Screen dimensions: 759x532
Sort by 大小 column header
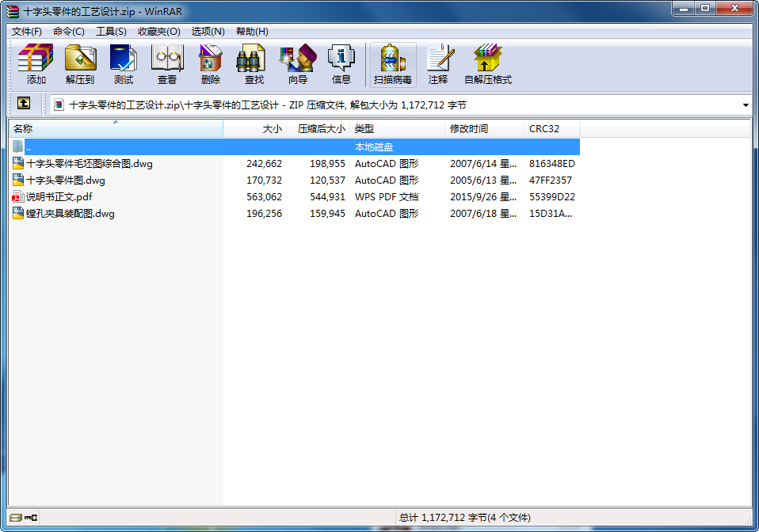click(255, 129)
